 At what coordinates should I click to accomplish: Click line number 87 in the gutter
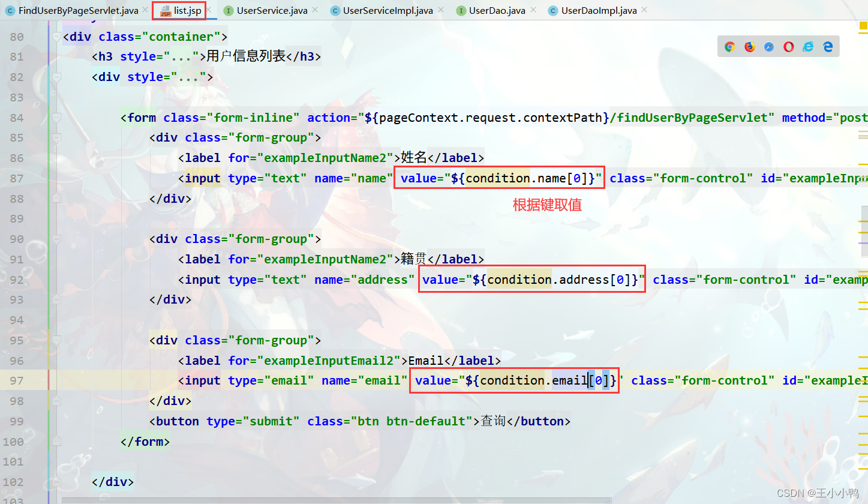17,178
